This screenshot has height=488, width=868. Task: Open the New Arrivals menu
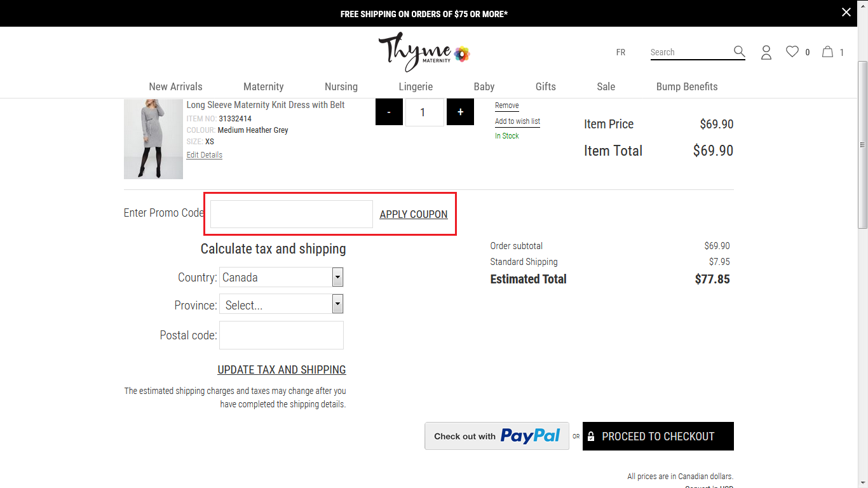(175, 86)
